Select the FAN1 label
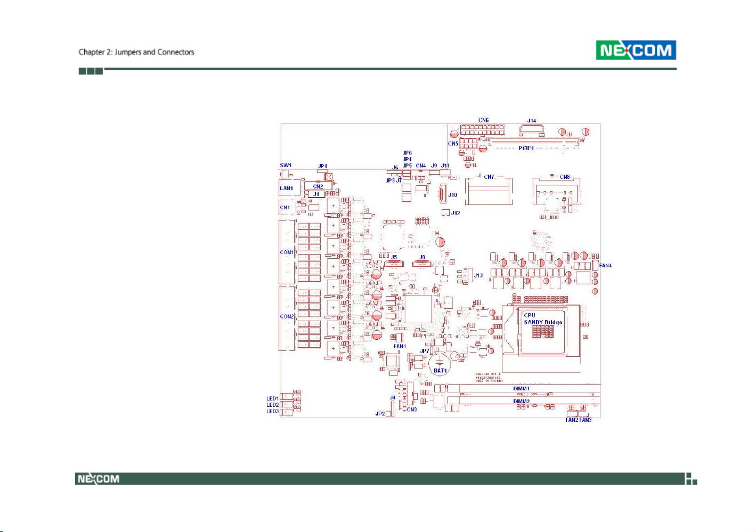Image resolution: width=756 pixels, height=532 pixels. click(x=400, y=346)
